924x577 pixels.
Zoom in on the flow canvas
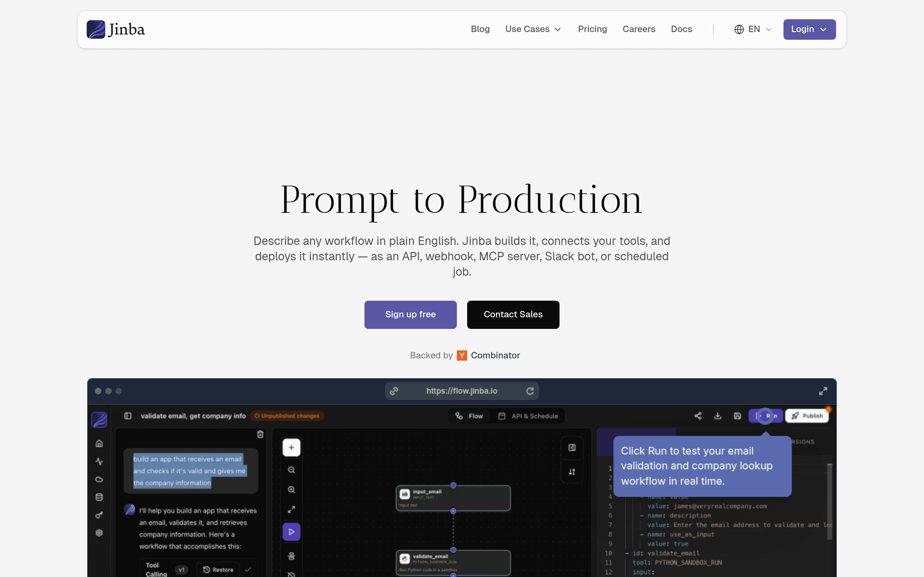[x=291, y=489]
